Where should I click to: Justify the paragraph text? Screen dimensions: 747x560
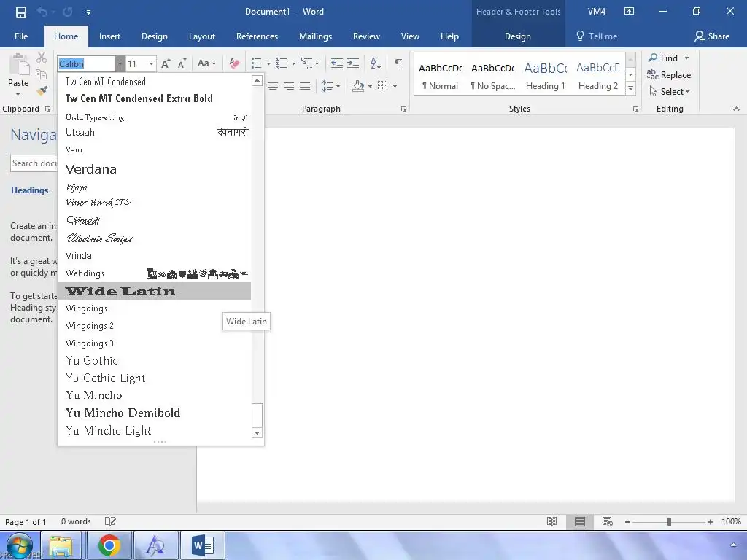pyautogui.click(x=305, y=86)
